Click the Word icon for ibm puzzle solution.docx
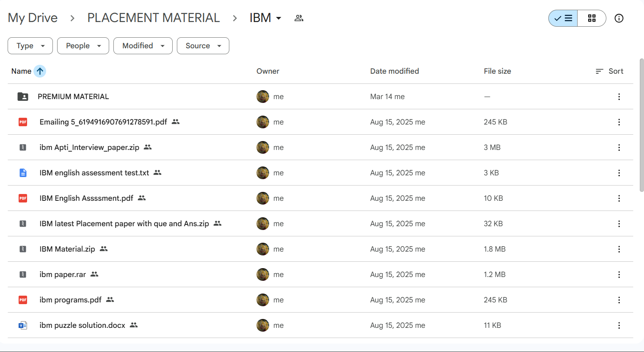This screenshot has width=644, height=352. click(23, 325)
